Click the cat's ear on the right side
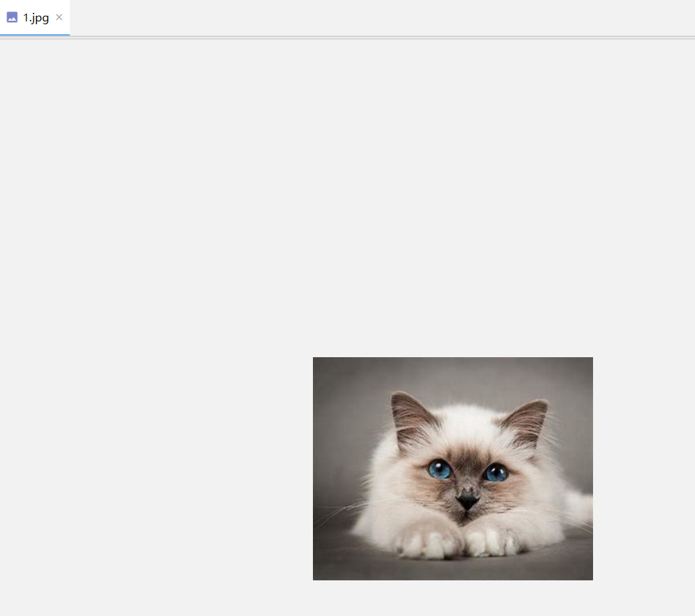Viewport: 695px width, 616px height. click(527, 420)
